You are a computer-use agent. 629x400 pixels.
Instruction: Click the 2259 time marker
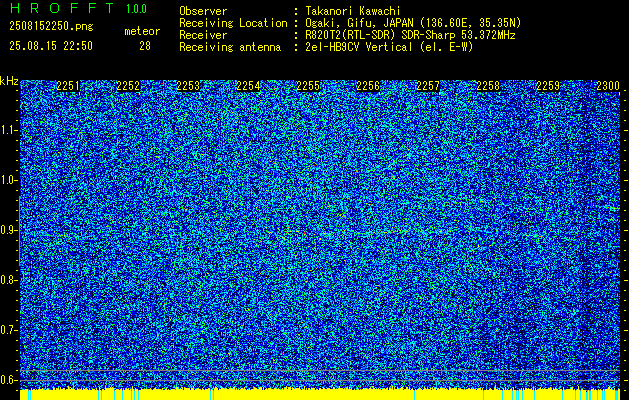(x=548, y=86)
